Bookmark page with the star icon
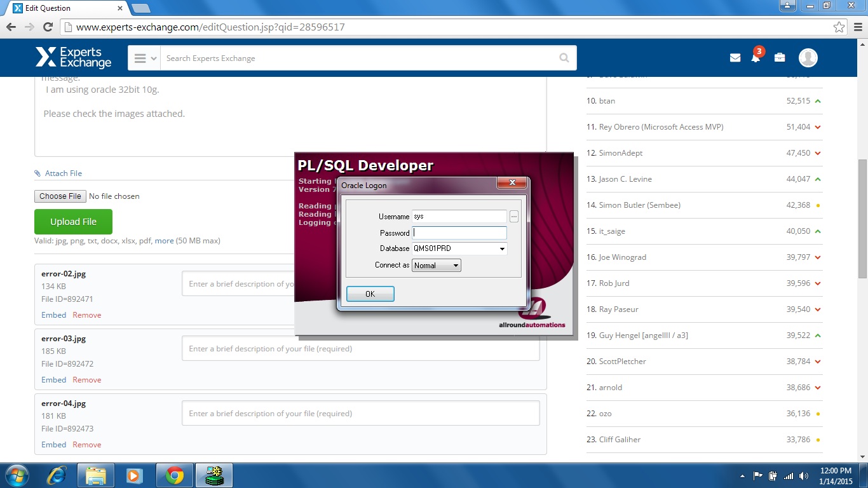Screen dimensions: 868x488 click(x=839, y=27)
